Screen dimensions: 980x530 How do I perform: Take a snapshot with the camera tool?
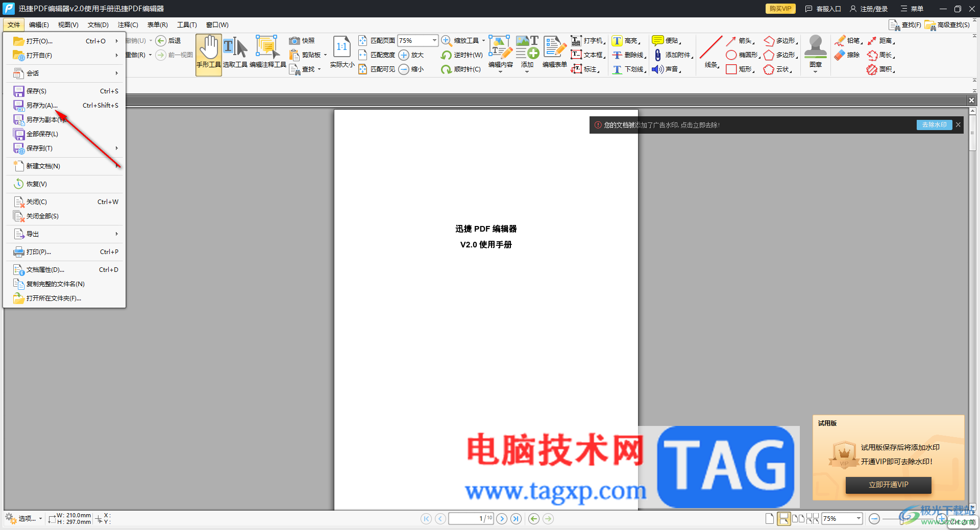(302, 41)
